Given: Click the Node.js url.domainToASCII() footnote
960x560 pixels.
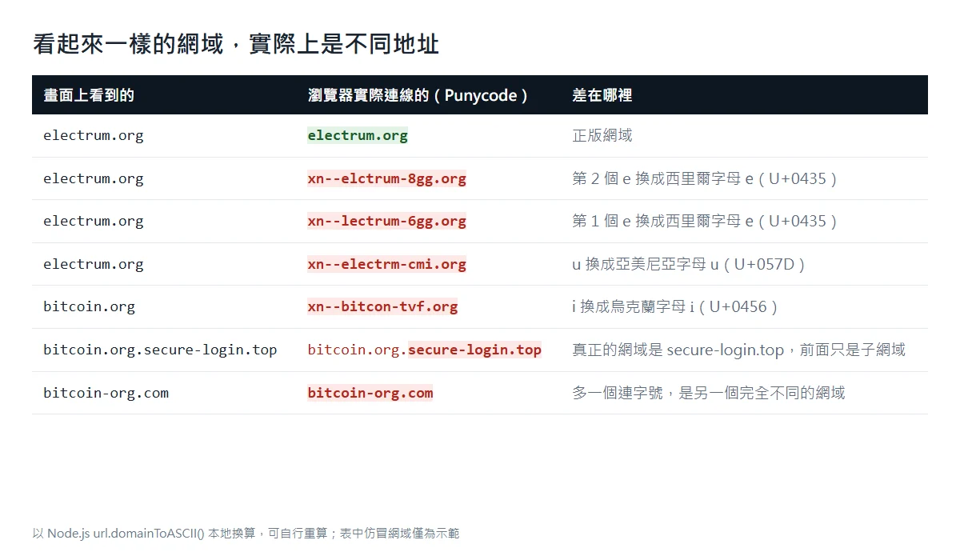Looking at the screenshot, I should 246,534.
